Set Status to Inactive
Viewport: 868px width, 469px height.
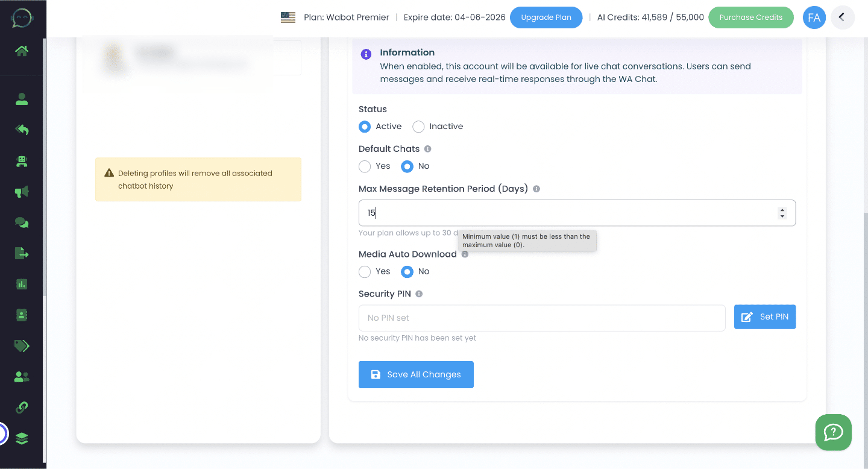click(418, 127)
